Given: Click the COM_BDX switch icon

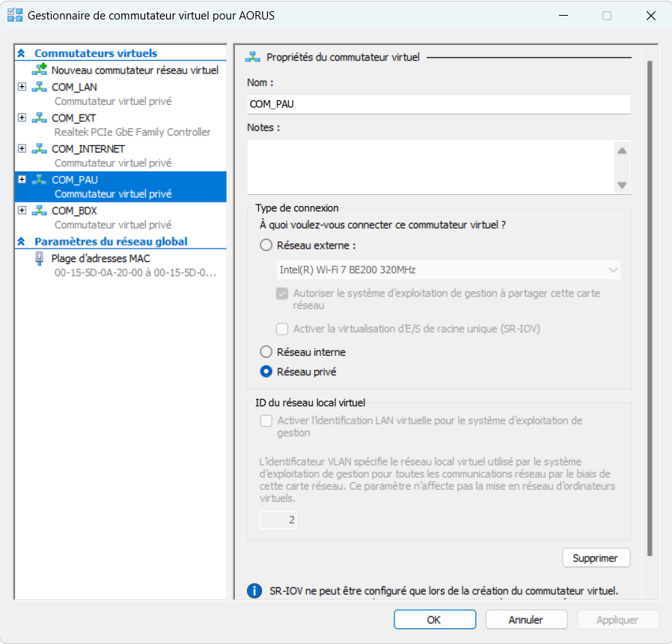Looking at the screenshot, I should (39, 211).
